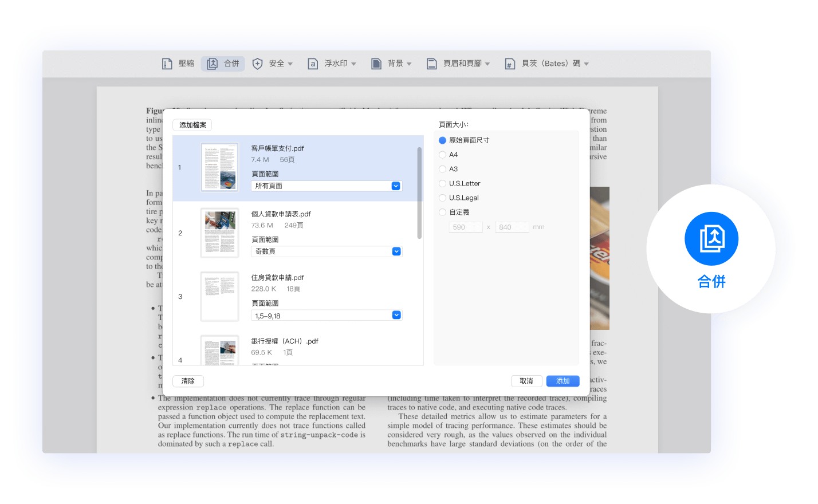Open page range dropdown showing 奇數頁
This screenshot has height=504, width=818.
coord(396,251)
